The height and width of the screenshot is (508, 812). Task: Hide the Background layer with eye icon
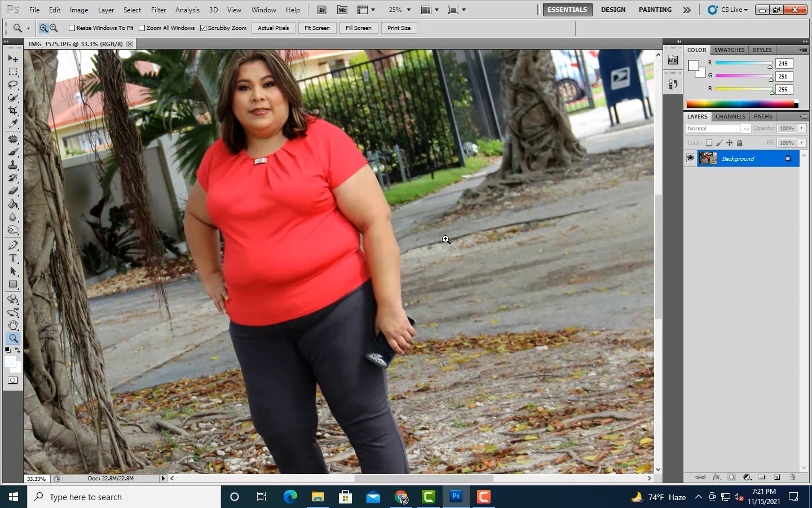coord(690,159)
